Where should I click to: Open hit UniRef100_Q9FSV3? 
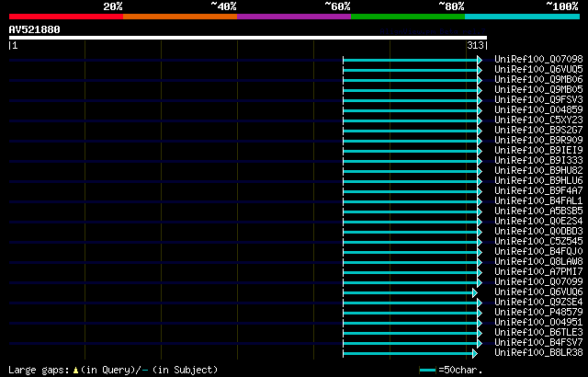pos(538,100)
